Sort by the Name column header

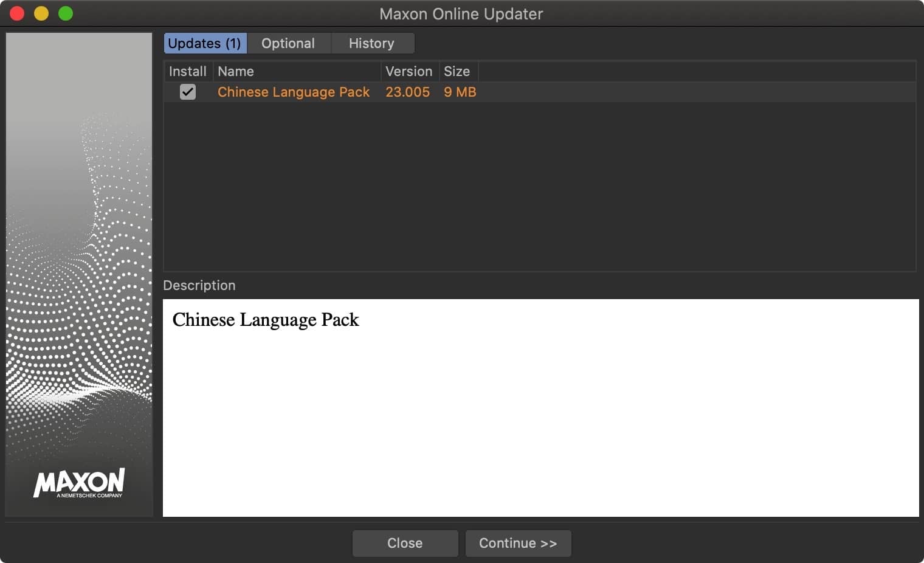[x=297, y=71]
